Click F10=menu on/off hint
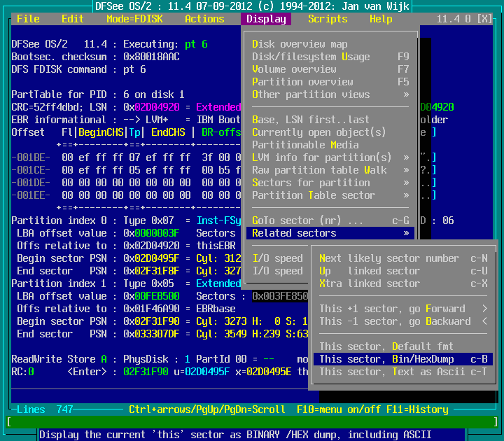This screenshot has height=441, width=504. click(339, 409)
